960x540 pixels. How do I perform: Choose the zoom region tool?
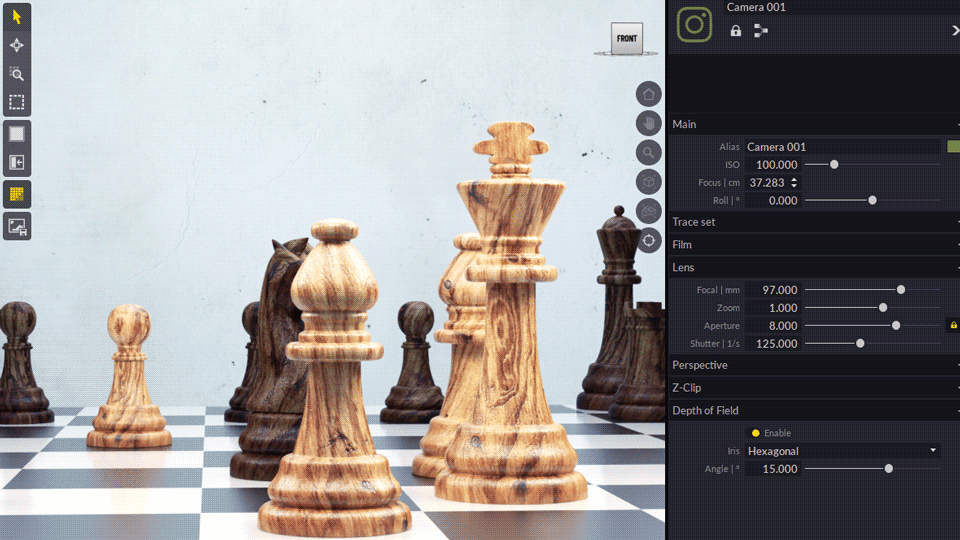coord(17,73)
